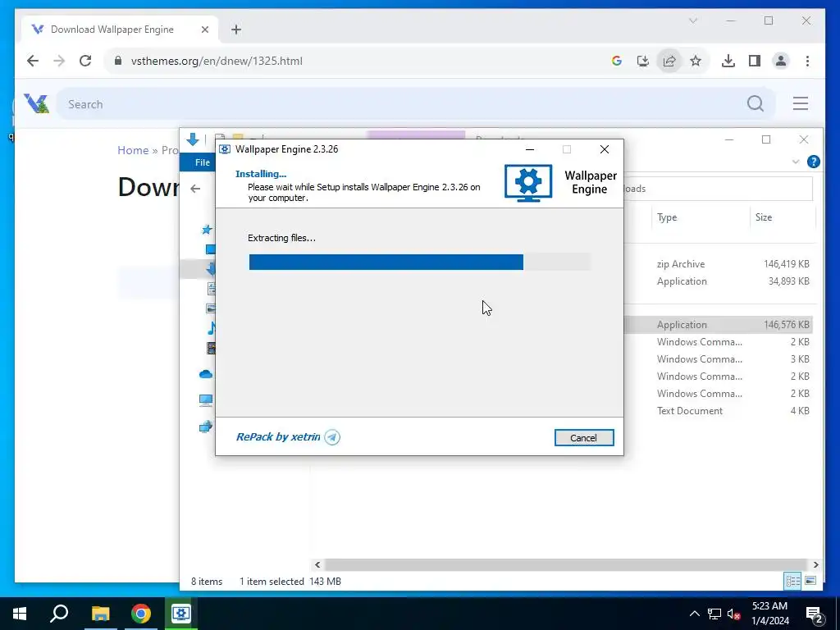Image resolution: width=840 pixels, height=630 pixels.
Task: Switch to Chrome from taskbar
Action: pyautogui.click(x=141, y=614)
